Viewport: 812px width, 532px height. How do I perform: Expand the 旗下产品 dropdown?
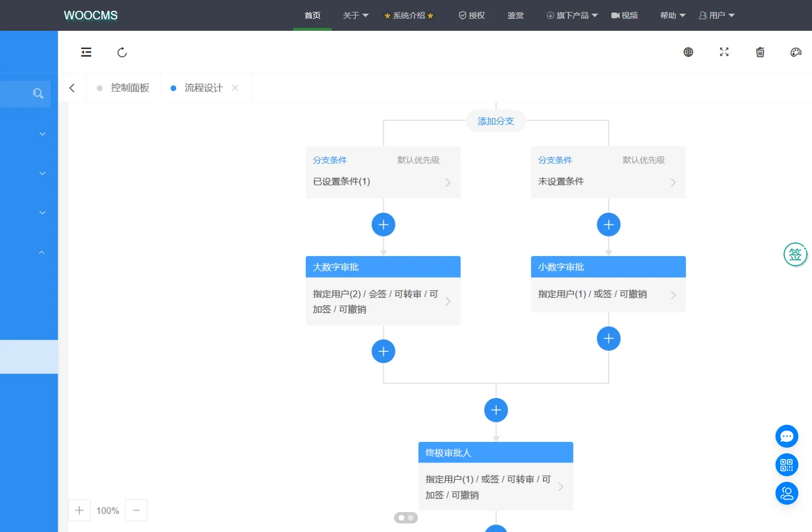[572, 15]
